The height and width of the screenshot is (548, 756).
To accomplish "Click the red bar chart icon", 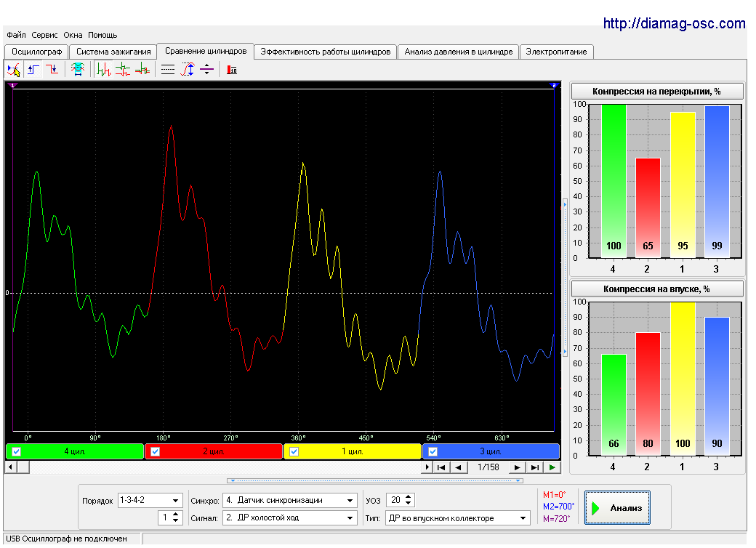I will [x=232, y=70].
